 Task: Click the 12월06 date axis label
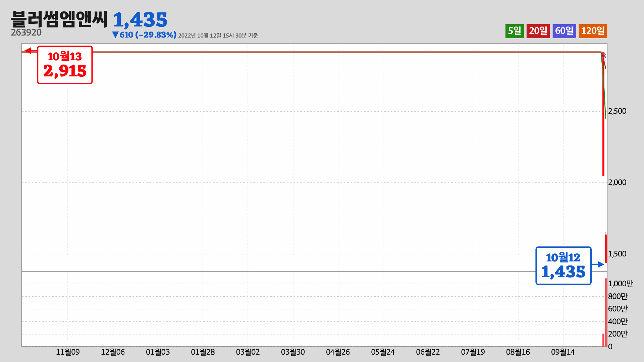tap(113, 352)
